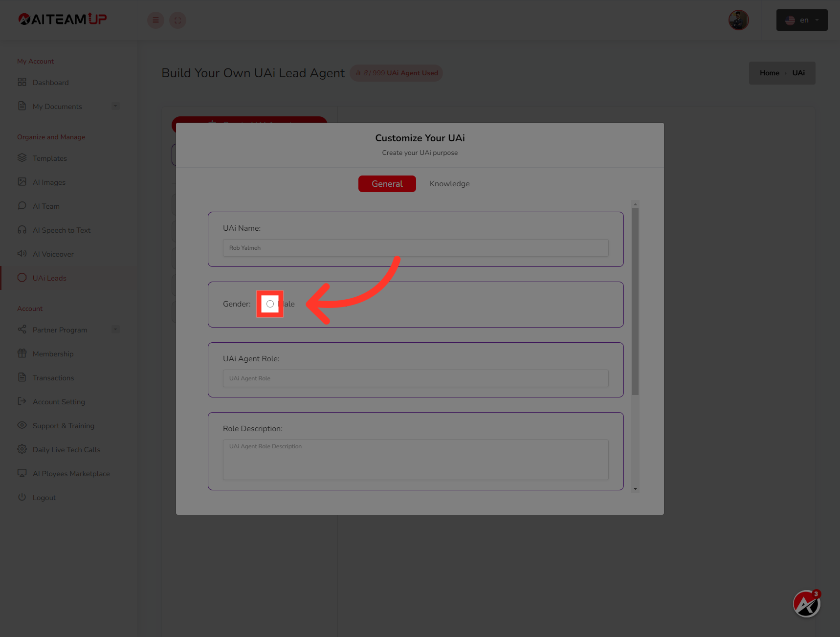Click the AI Team chat bubble icon
Screen dimensions: 840x637
(22, 206)
